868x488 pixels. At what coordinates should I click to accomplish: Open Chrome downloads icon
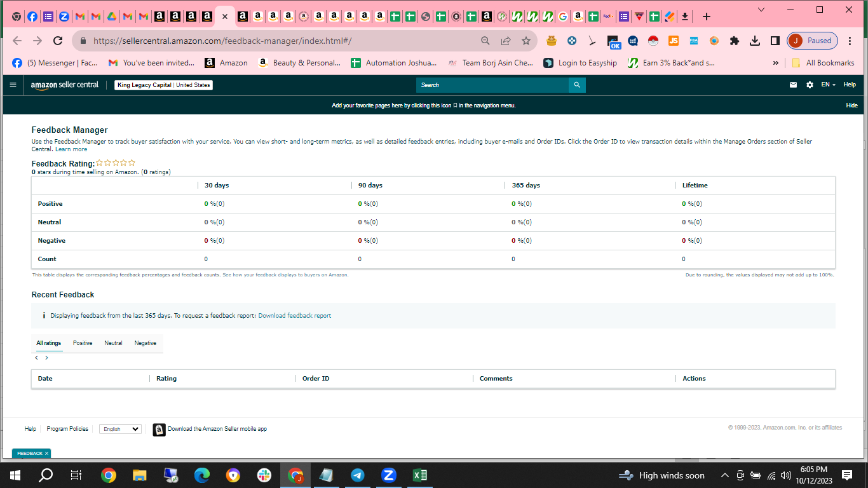(755, 41)
